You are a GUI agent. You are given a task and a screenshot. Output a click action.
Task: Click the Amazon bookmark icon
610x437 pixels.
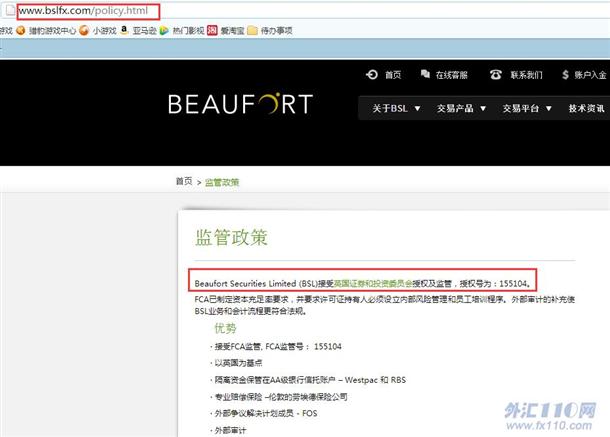124,30
